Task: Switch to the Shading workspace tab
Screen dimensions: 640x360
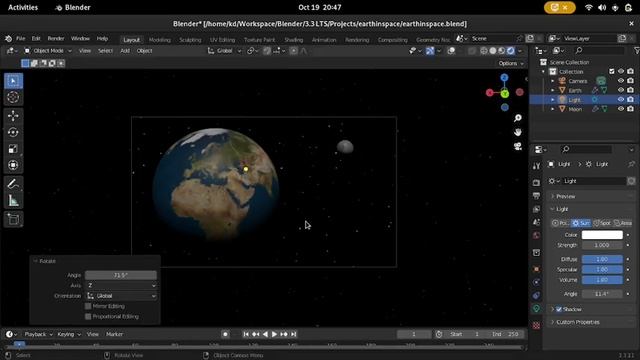Action: tap(293, 40)
